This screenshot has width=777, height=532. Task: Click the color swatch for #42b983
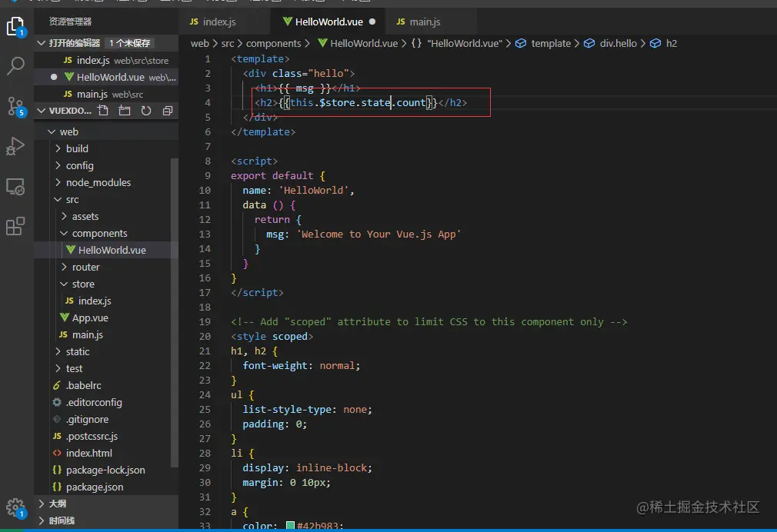click(x=290, y=526)
